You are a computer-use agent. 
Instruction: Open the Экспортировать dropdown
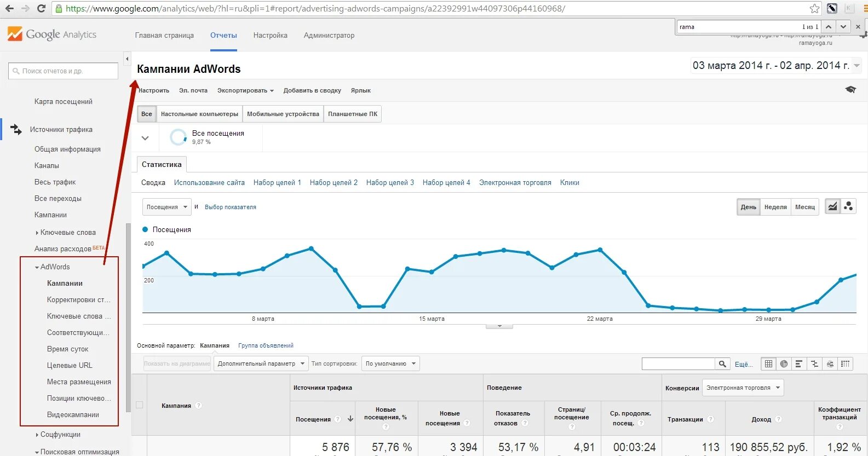[x=245, y=90]
